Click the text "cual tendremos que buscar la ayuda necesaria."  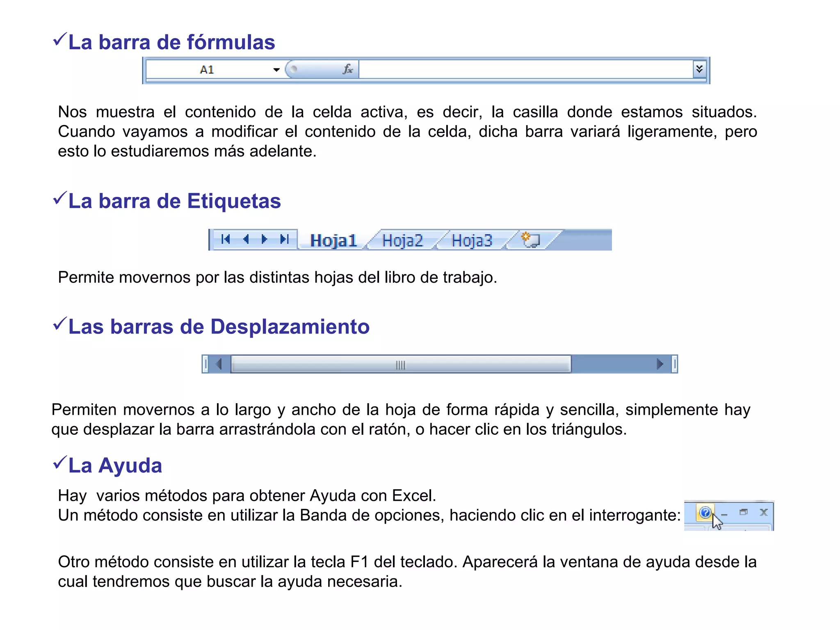(x=230, y=582)
